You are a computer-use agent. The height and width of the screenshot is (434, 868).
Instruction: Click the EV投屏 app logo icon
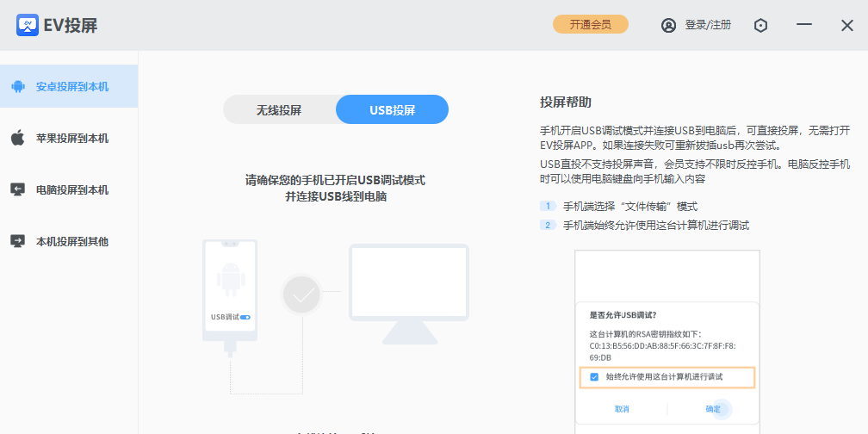coord(29,25)
